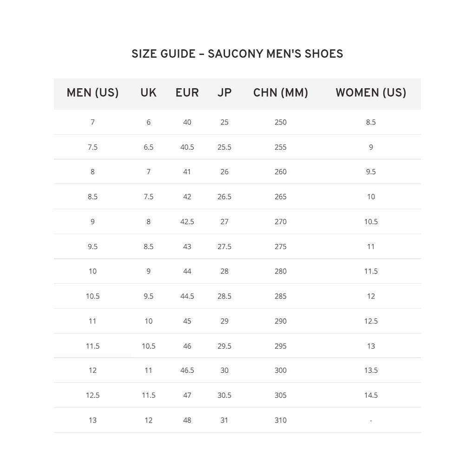The image size is (476, 476).
Task: Click the EUR column header
Action: pyautogui.click(x=187, y=93)
